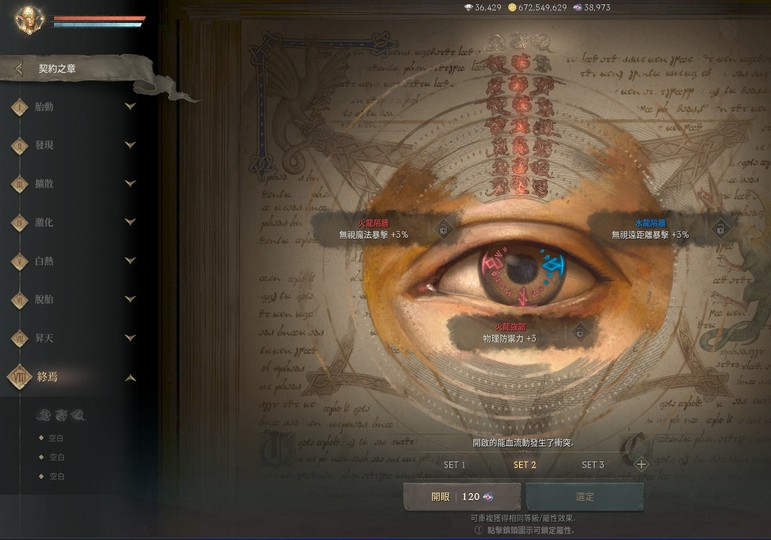
Task: Expand the 激化 chapter chevron
Action: coord(130,222)
